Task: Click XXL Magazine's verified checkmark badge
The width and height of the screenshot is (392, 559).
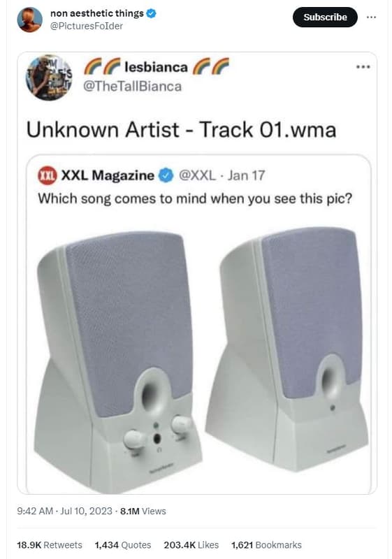Action: pos(166,175)
